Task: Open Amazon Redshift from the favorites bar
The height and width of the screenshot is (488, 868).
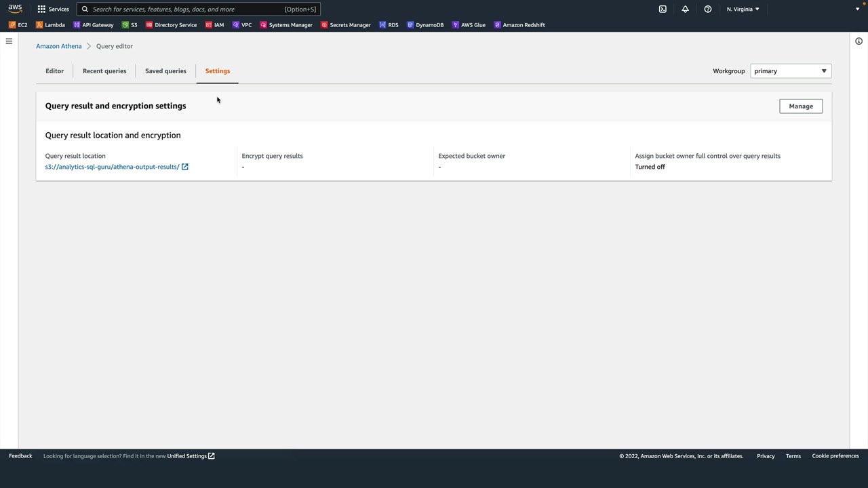Action: pyautogui.click(x=519, y=25)
